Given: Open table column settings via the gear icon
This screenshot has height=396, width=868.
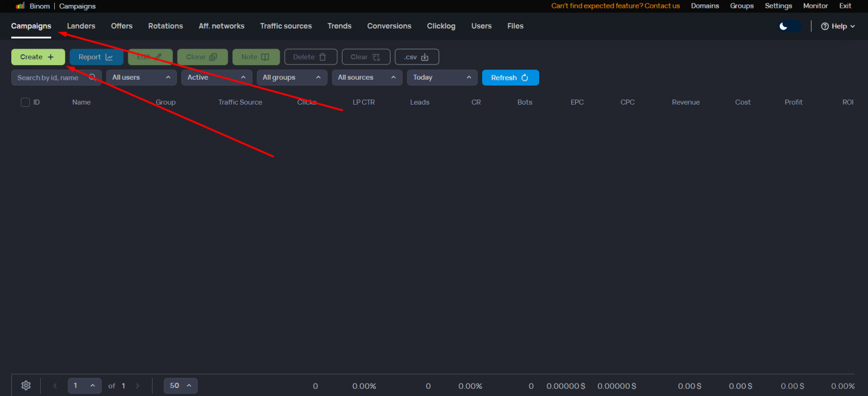Looking at the screenshot, I should click(25, 385).
